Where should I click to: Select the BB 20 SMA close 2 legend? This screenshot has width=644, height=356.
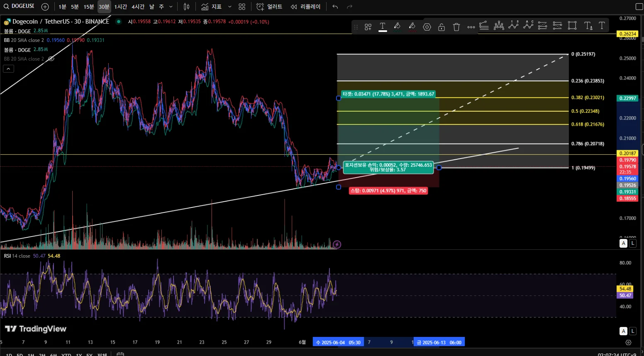click(24, 40)
